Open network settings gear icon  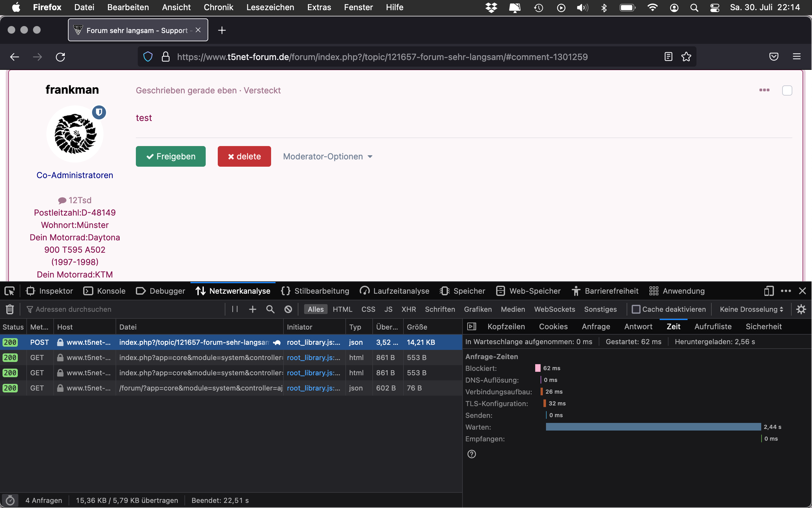801,309
